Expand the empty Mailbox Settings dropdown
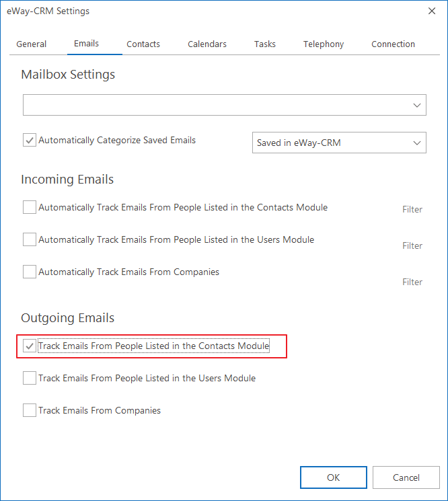 pos(224,105)
